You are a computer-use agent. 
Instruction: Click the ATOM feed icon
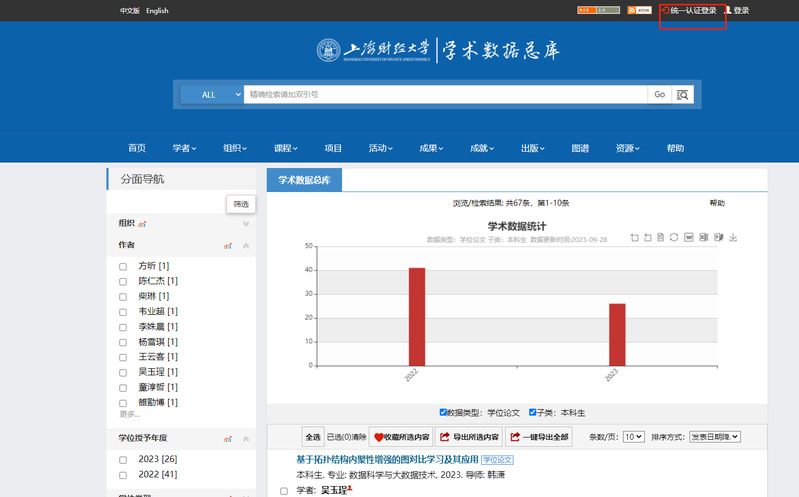(641, 10)
